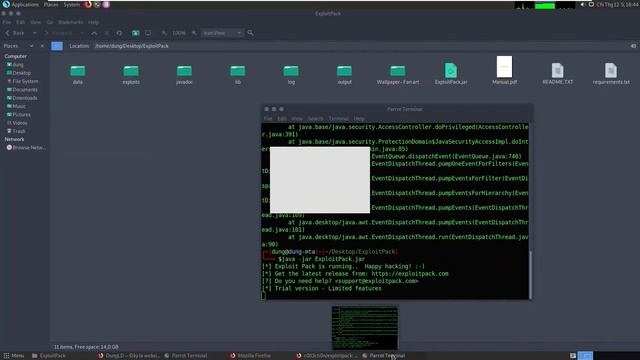Click the Forward navigation button

[58, 33]
